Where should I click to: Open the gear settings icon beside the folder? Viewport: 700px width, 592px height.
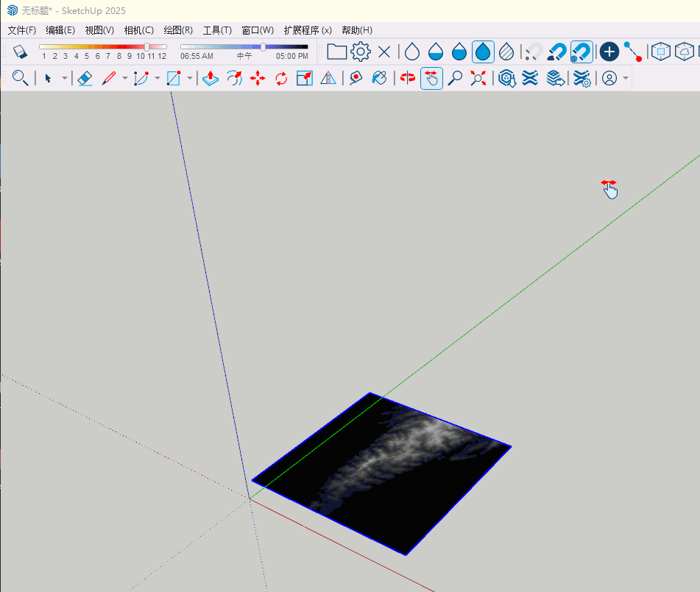360,52
